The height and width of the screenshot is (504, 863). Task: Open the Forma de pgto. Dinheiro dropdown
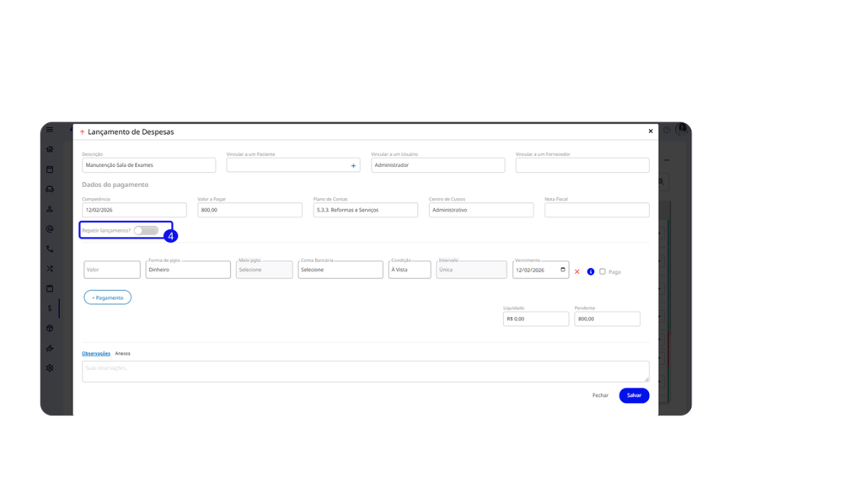tap(188, 270)
